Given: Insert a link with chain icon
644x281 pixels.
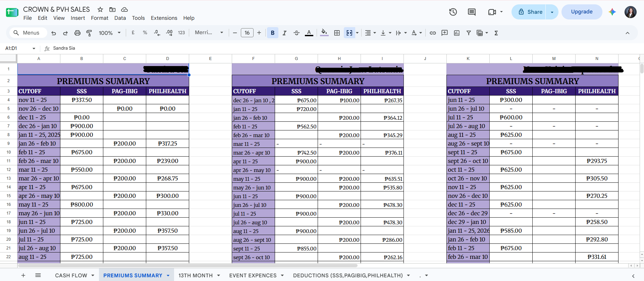Looking at the screenshot, I should pos(433,33).
